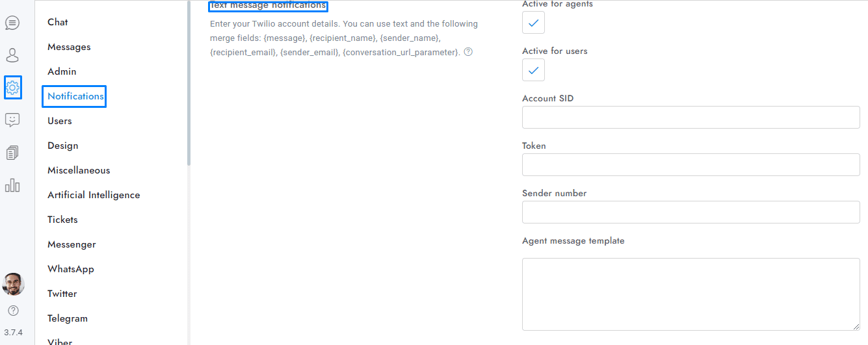Image resolution: width=868 pixels, height=345 pixels.
Task: Click the agent profile avatar
Action: click(x=13, y=284)
